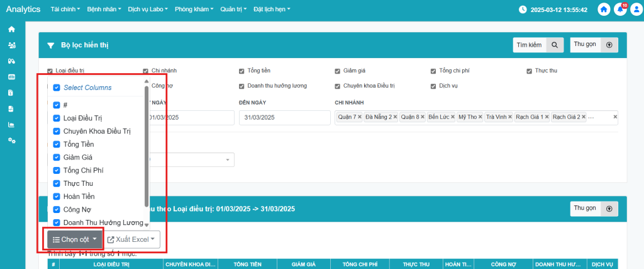
Task: Click the user profile icon in the top bar
Action: [635, 9]
